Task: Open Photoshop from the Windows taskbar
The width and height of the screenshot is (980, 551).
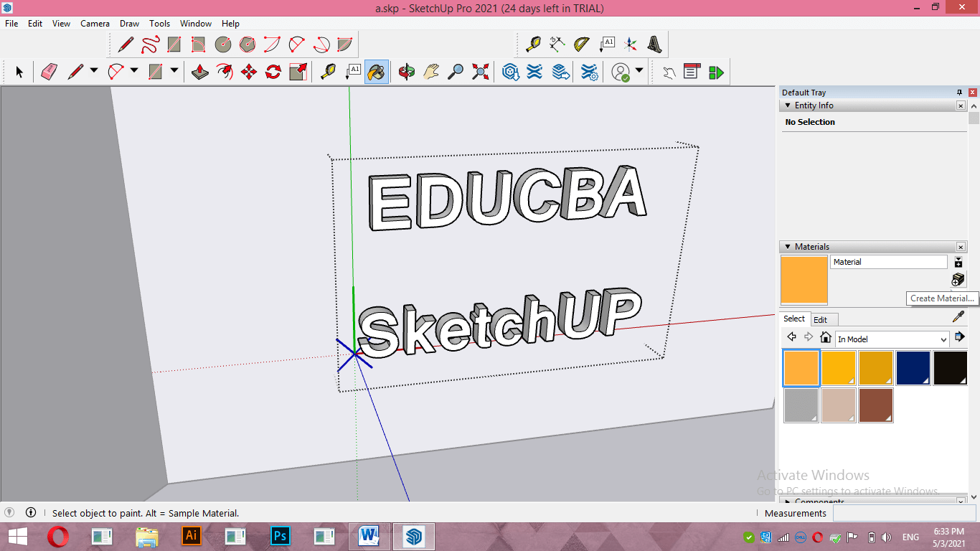Action: [280, 536]
